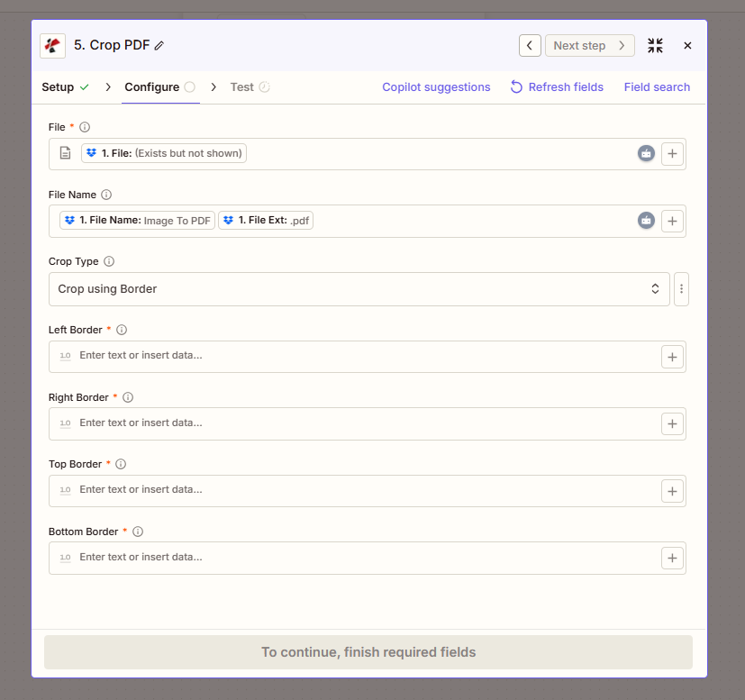Click the pencil icon to rename step
This screenshot has width=745, height=700.
[159, 46]
